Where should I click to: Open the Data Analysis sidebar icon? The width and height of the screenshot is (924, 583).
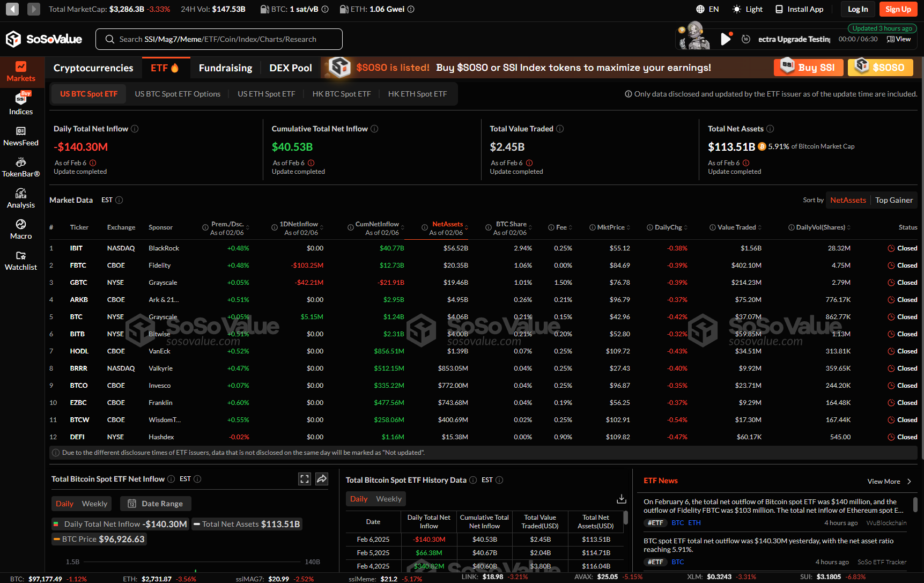[x=21, y=198]
